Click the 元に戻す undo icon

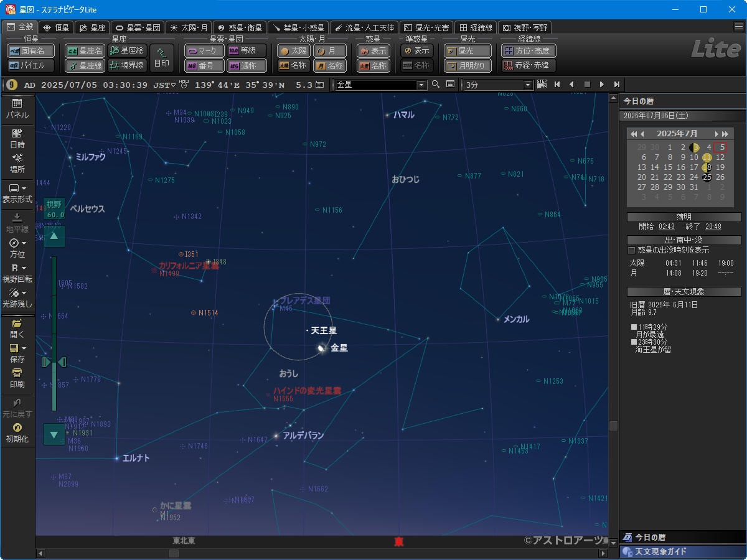pyautogui.click(x=17, y=403)
